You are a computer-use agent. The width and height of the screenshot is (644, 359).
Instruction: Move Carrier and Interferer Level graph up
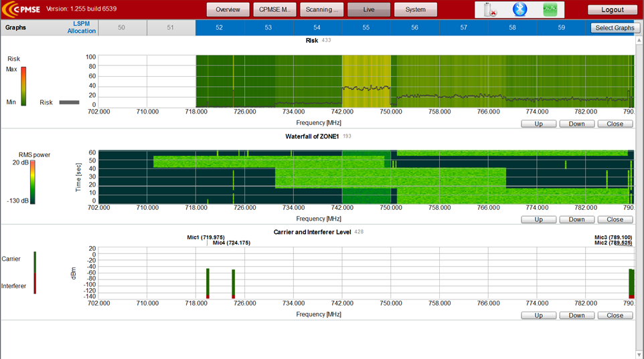[x=538, y=316]
